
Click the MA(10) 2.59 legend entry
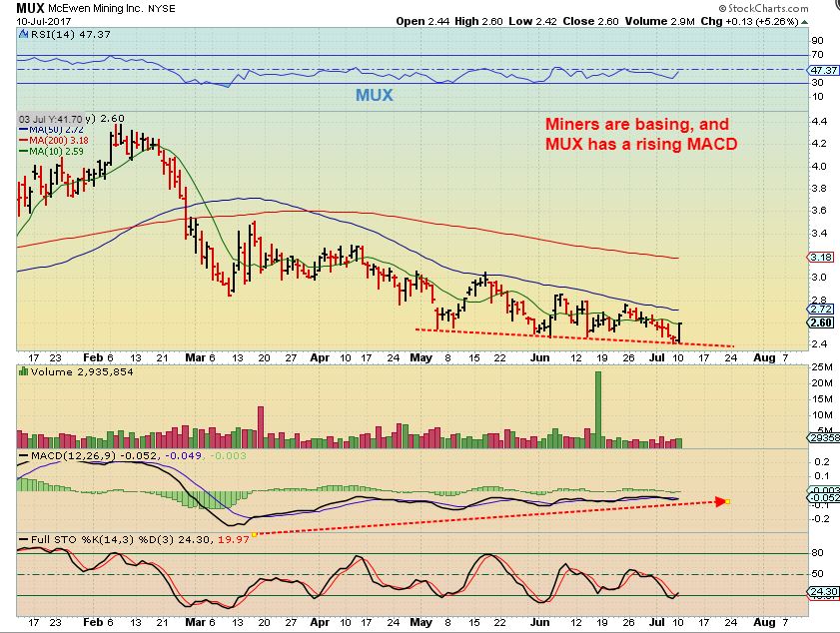pos(51,152)
